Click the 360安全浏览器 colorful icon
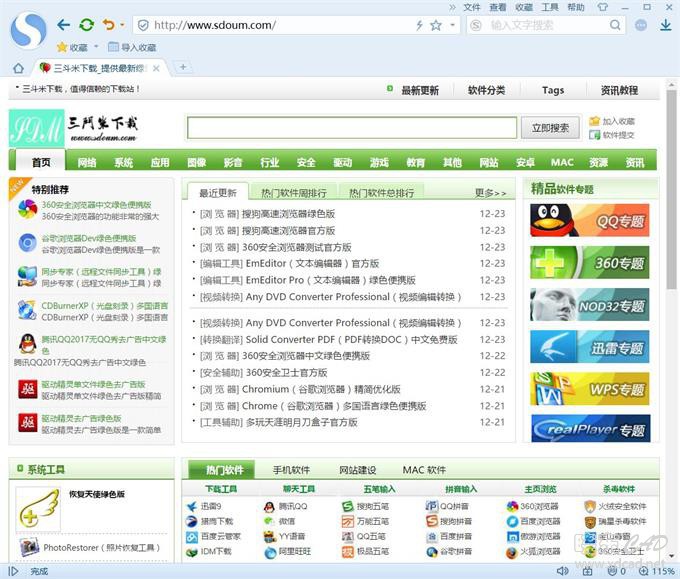The width and height of the screenshot is (680, 579). click(27, 209)
